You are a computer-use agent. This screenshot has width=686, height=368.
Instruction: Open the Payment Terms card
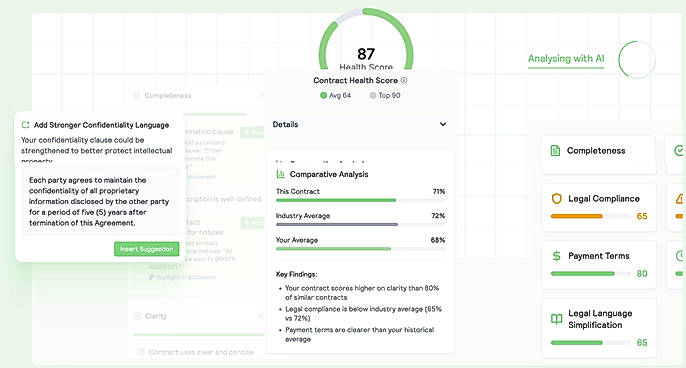click(598, 264)
